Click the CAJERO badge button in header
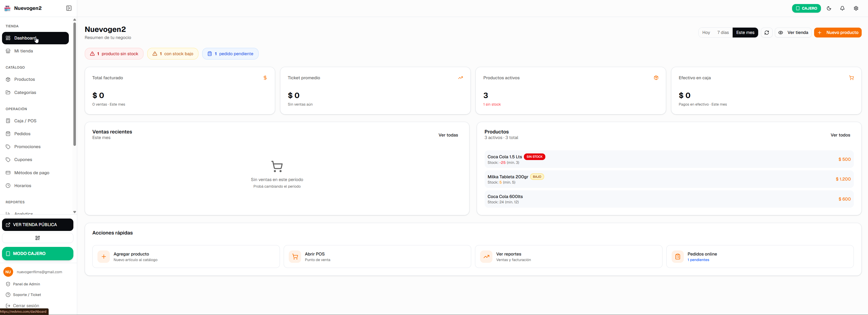Image resolution: width=868 pixels, height=315 pixels. pos(806,8)
